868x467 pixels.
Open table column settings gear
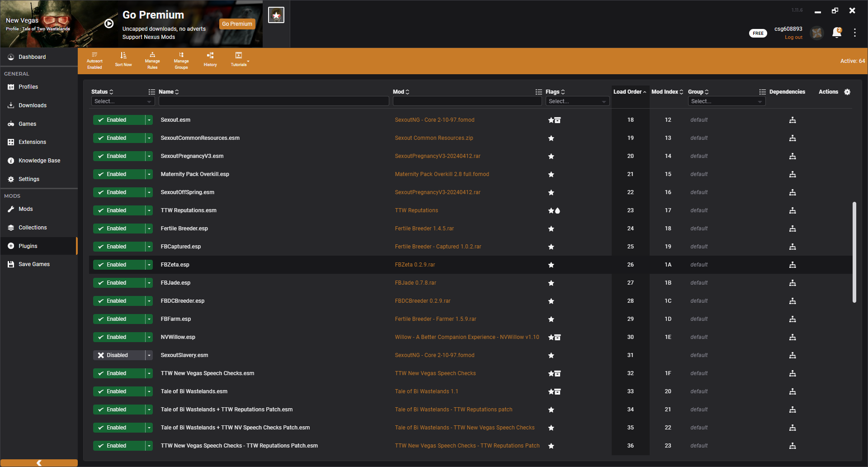[x=847, y=92]
